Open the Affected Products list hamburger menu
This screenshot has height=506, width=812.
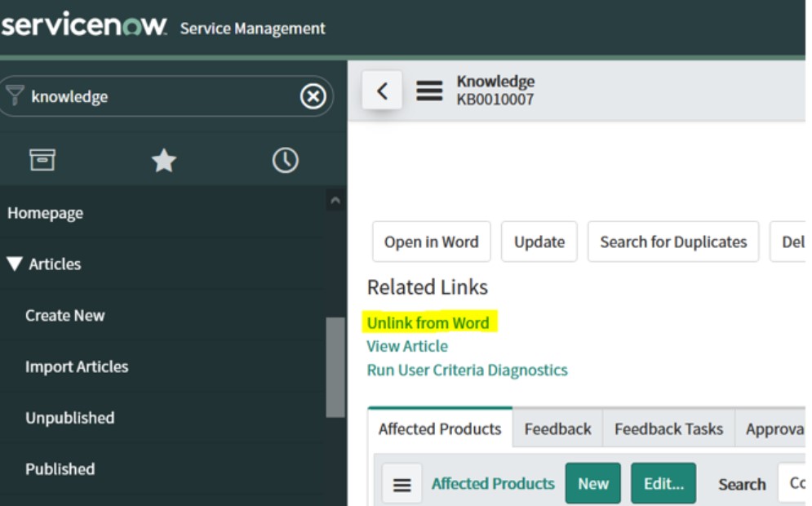point(402,483)
